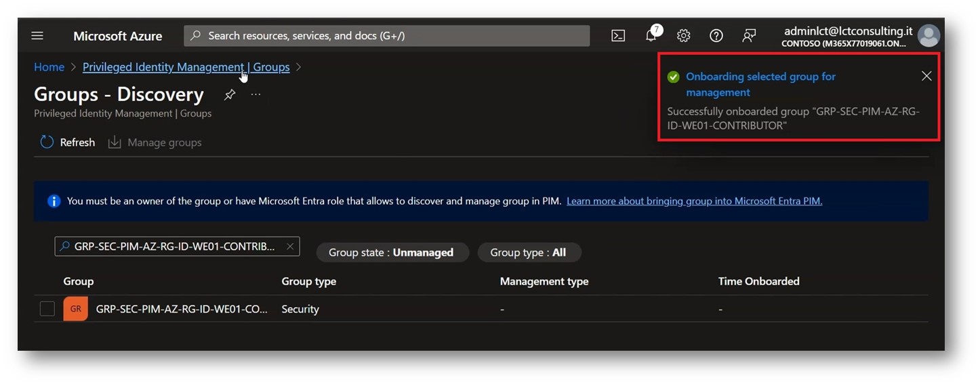This screenshot has height=386, width=980.
Task: Click the group name search field
Action: click(177, 246)
